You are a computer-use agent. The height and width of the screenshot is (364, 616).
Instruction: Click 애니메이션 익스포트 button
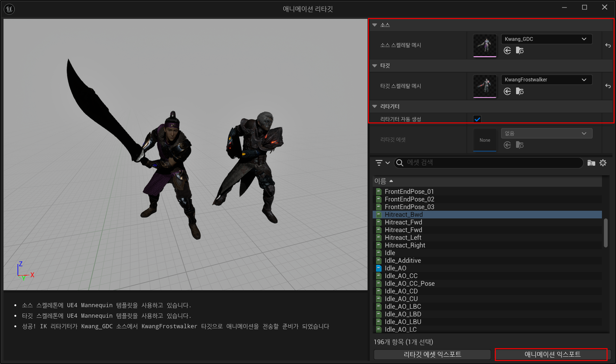point(552,354)
